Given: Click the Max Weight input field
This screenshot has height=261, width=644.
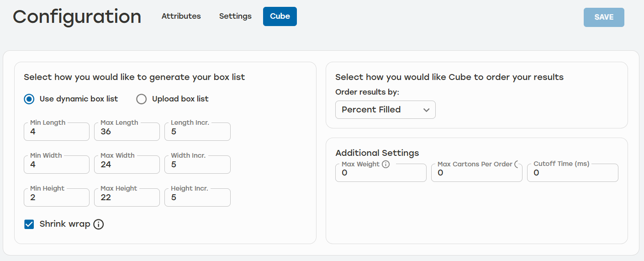Looking at the screenshot, I should 381,173.
